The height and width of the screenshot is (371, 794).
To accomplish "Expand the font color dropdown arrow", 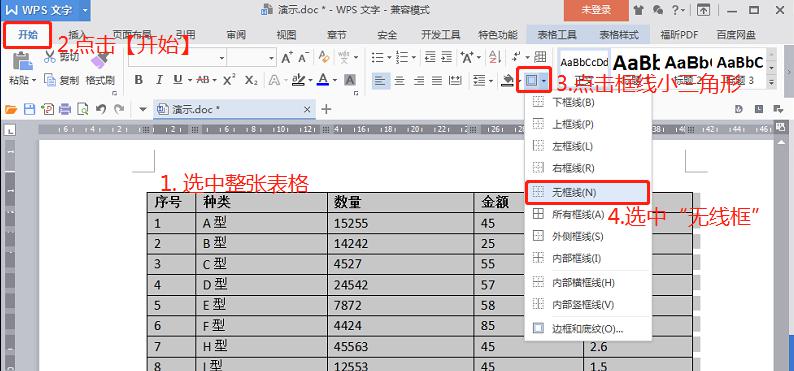I will [x=335, y=80].
